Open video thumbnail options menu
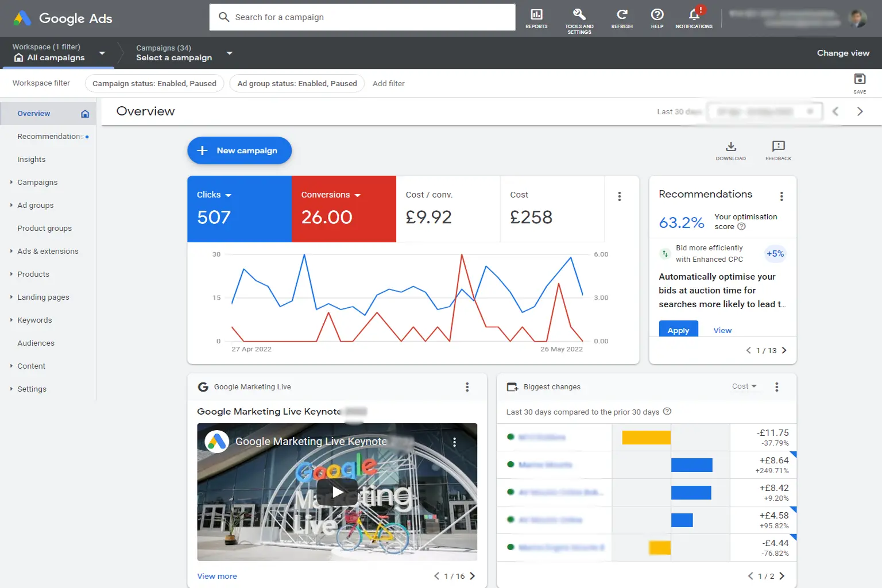This screenshot has width=882, height=588. click(x=454, y=442)
